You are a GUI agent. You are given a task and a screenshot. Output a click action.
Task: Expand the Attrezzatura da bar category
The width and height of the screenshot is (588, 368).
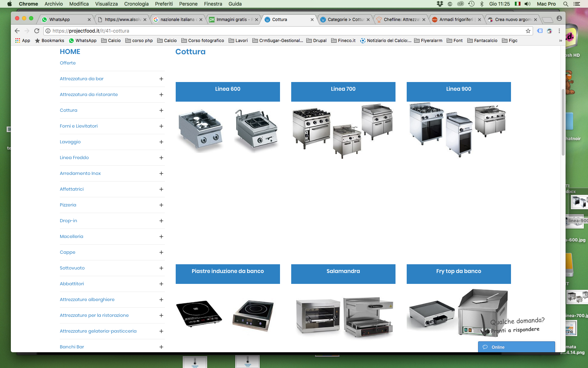(161, 79)
